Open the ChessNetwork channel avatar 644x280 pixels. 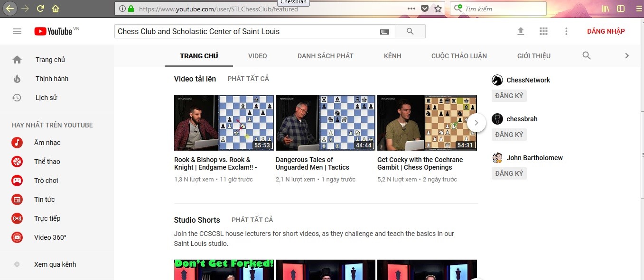tap(497, 80)
